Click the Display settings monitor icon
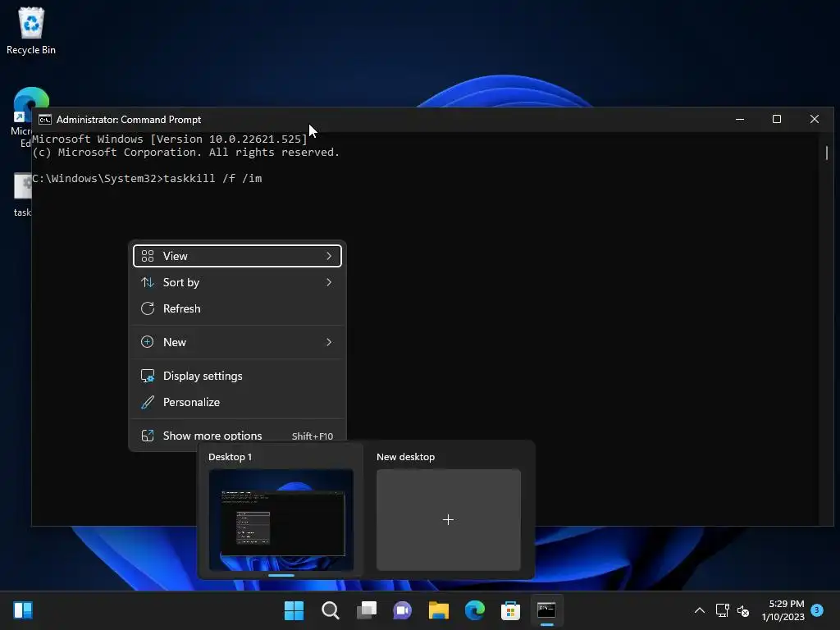The height and width of the screenshot is (630, 840). [x=148, y=376]
